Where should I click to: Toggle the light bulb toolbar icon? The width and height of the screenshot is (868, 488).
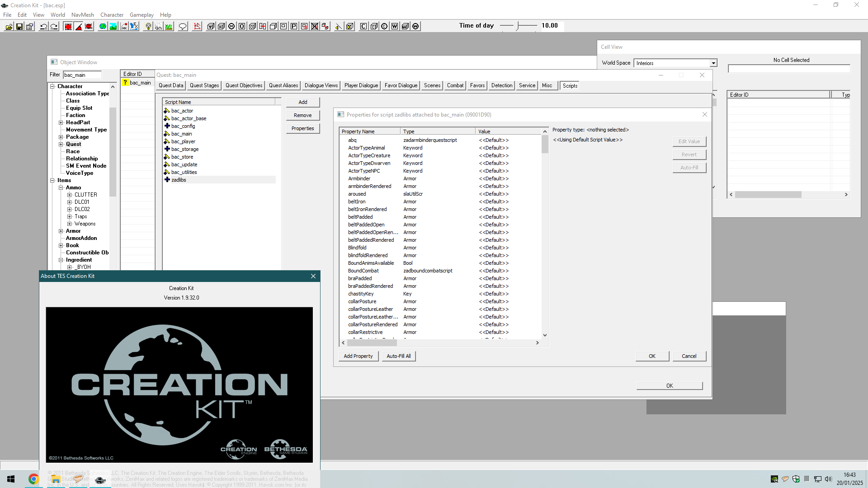click(148, 27)
